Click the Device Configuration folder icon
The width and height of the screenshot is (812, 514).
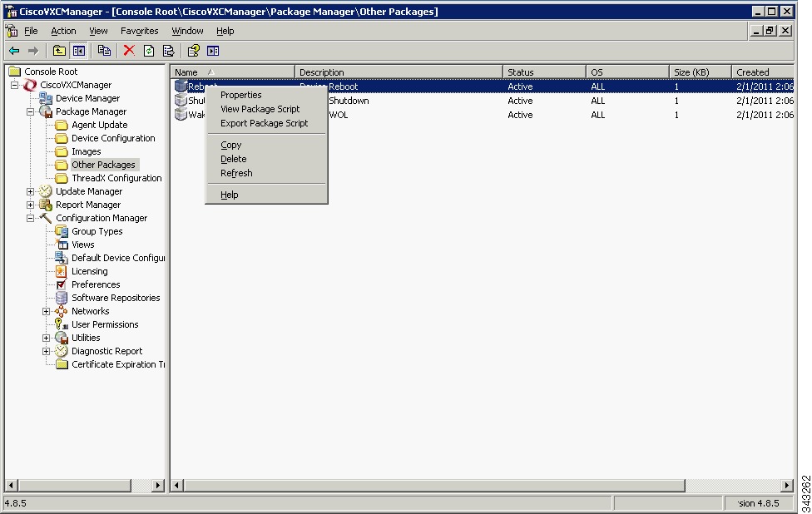pyautogui.click(x=62, y=138)
